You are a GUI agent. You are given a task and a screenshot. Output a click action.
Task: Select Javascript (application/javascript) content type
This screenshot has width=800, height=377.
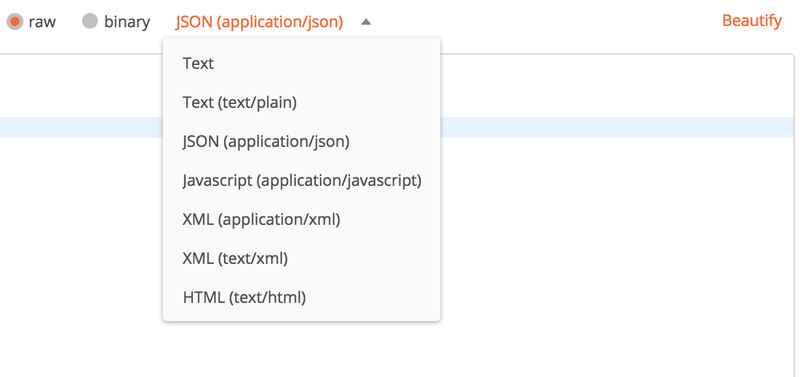click(x=301, y=181)
